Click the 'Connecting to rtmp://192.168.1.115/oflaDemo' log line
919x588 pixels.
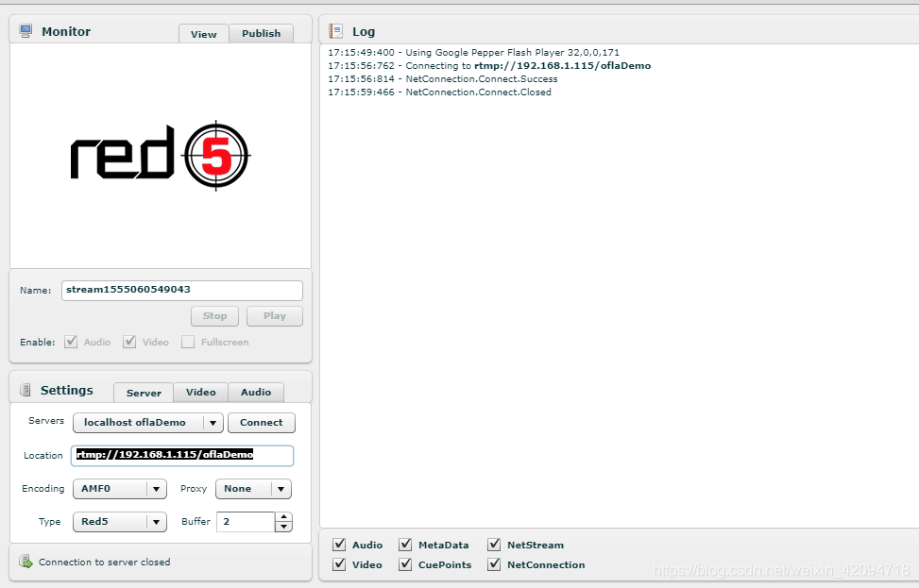[489, 65]
